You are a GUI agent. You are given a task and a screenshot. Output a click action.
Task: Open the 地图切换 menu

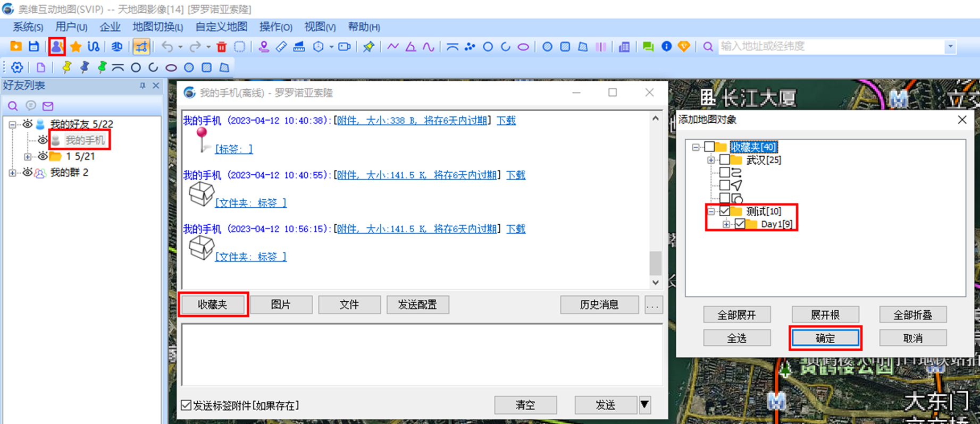[x=157, y=27]
